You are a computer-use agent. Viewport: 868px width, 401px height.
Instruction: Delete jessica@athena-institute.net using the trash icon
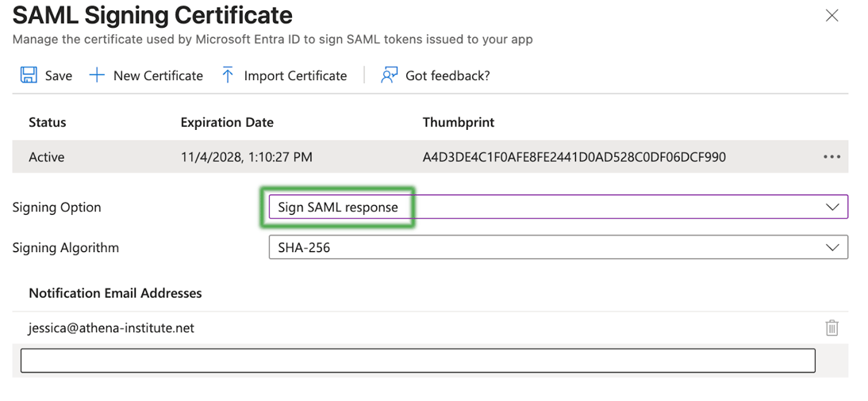click(x=832, y=327)
